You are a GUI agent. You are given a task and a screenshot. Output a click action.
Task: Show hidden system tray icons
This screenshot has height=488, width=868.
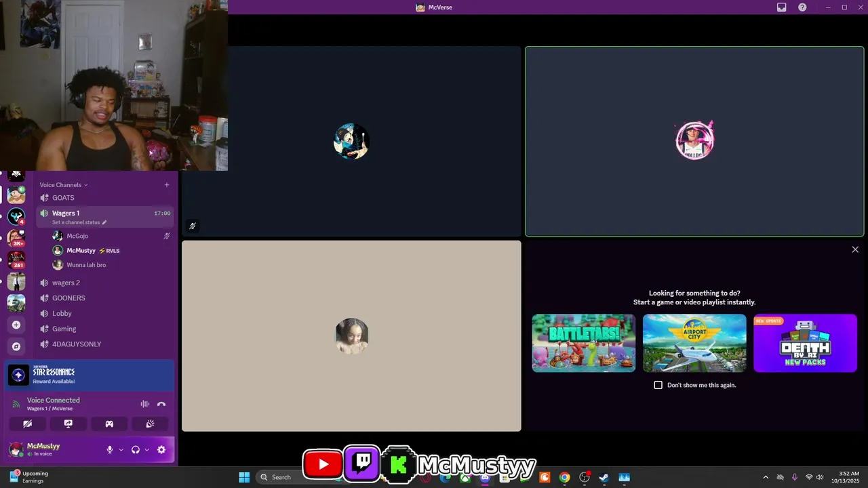pyautogui.click(x=766, y=477)
